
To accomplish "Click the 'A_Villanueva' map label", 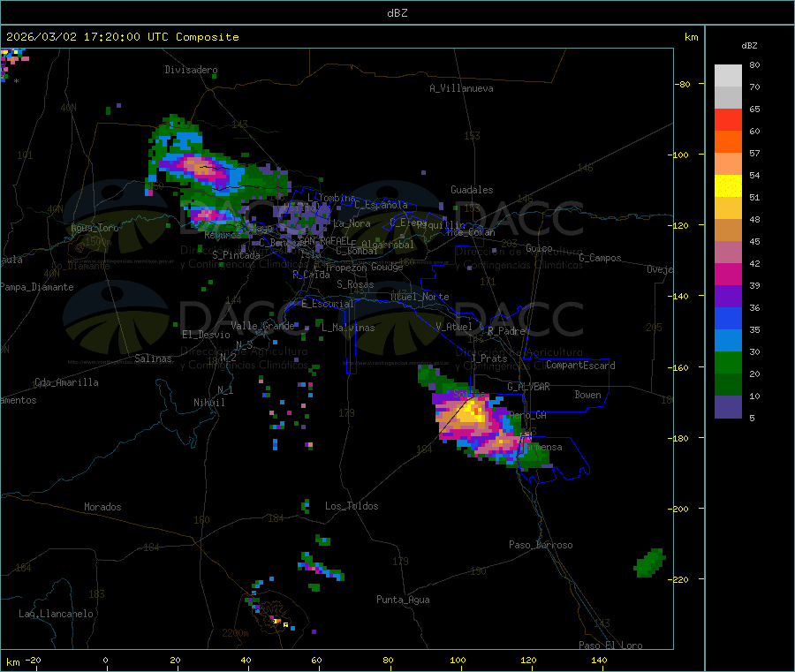I will click(x=461, y=88).
